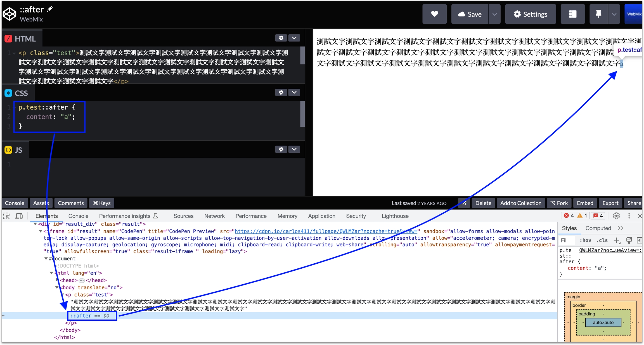Click the pen title edit pencil icon

pos(50,9)
